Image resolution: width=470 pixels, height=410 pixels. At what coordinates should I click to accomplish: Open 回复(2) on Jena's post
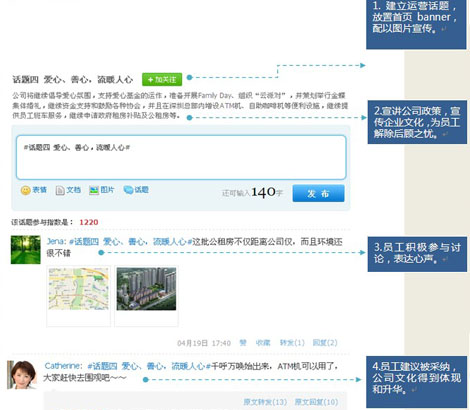tap(325, 343)
